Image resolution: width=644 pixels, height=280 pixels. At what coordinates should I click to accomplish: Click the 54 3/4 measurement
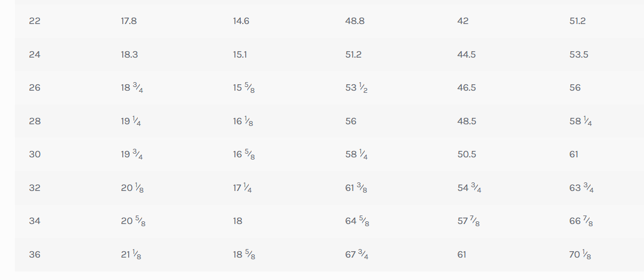(x=469, y=188)
